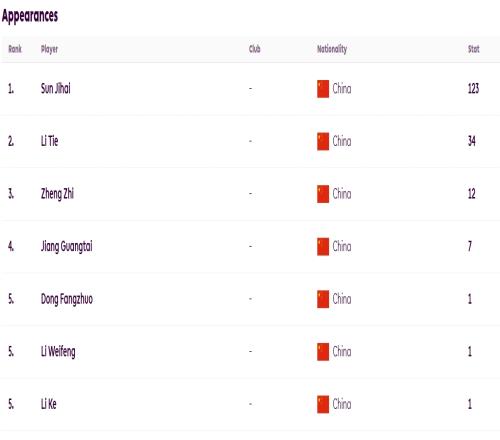Click the Stat column header
The width and height of the screenshot is (500, 440).
[474, 49]
